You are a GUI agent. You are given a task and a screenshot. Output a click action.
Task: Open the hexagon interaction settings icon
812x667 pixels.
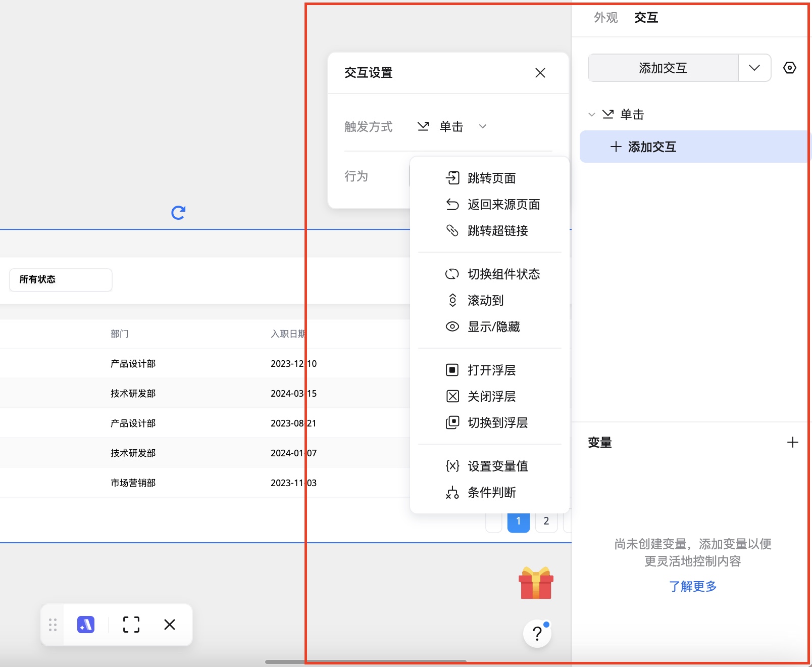coord(790,68)
